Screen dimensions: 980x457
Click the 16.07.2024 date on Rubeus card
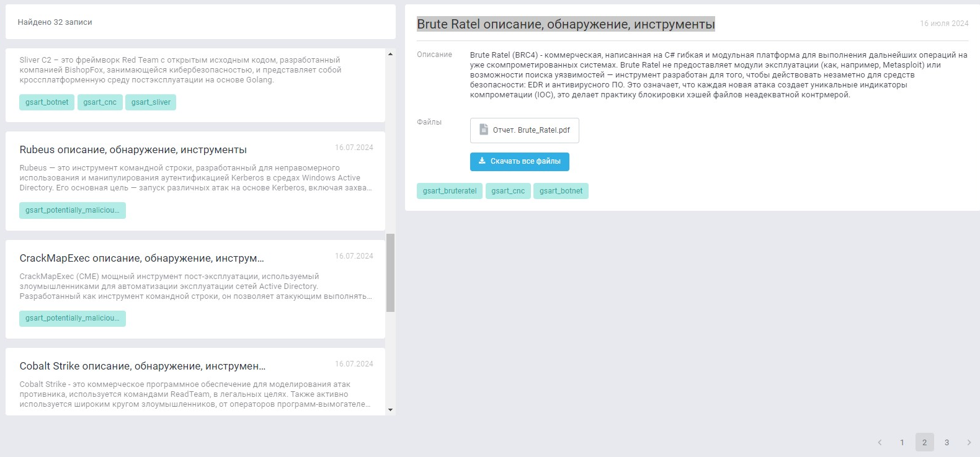[354, 148]
